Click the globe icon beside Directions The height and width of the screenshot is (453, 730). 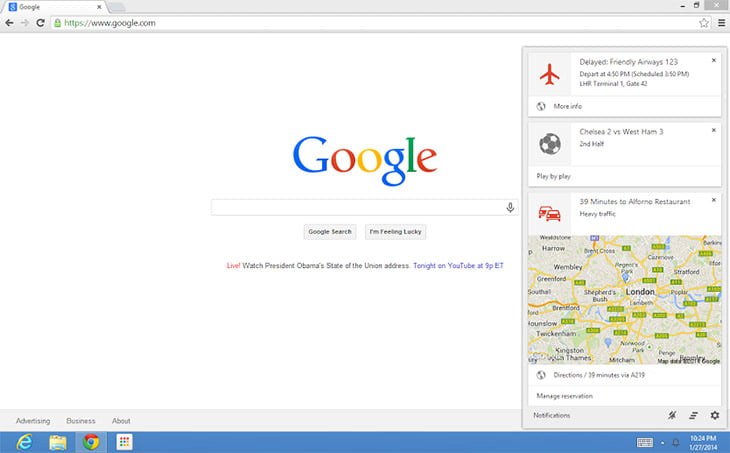[541, 375]
